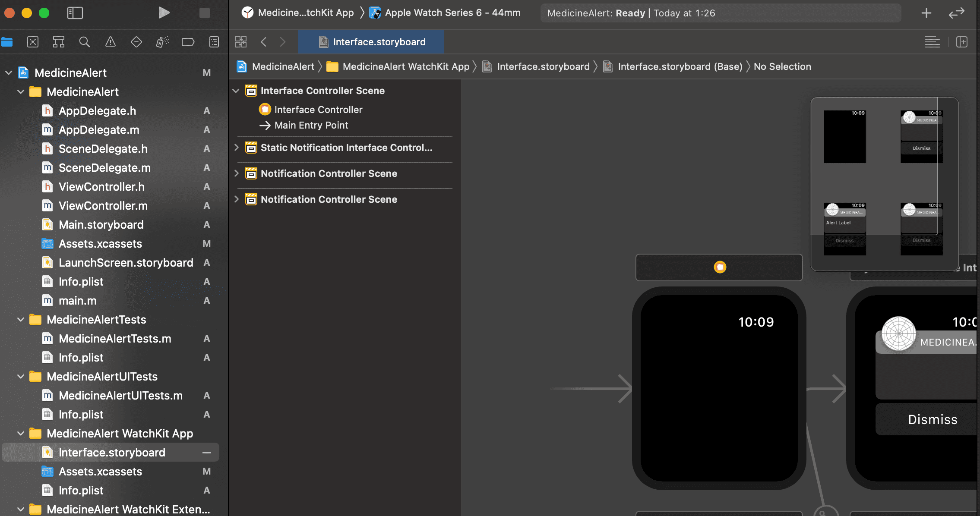This screenshot has height=516, width=980.
Task: Toggle the navigator sidebar visibility
Action: 75,13
